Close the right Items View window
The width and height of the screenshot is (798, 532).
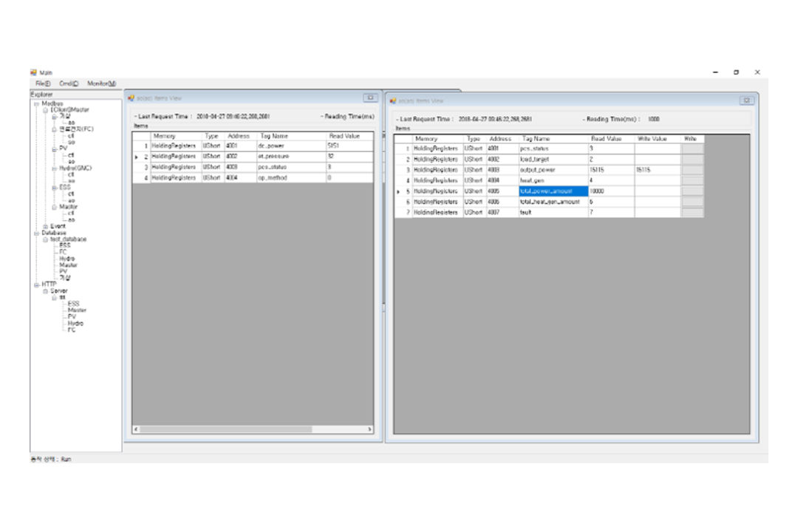point(746,100)
